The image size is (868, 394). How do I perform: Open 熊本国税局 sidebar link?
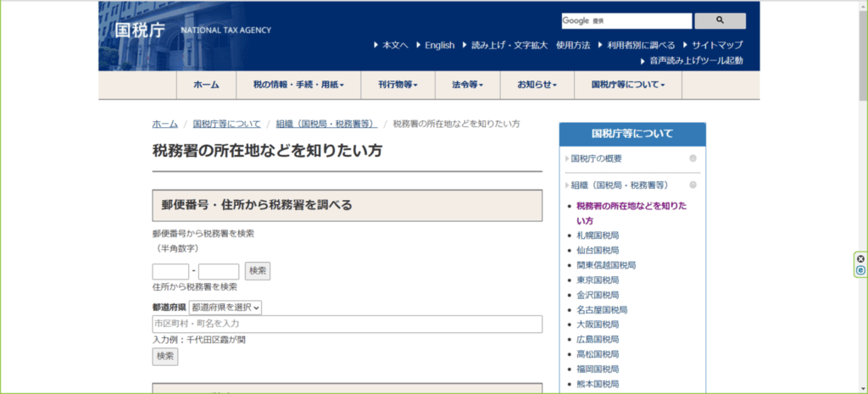coord(598,384)
